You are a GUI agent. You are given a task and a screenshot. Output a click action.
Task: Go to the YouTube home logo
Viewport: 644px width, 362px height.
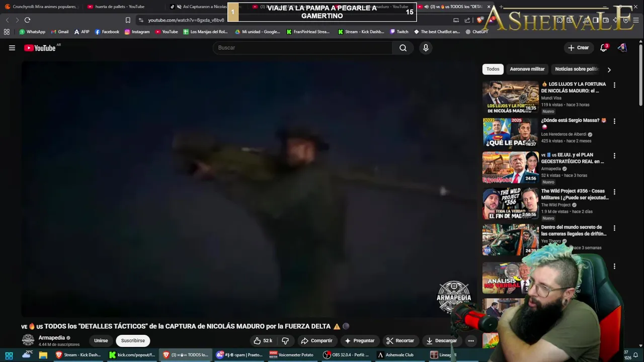[40, 48]
